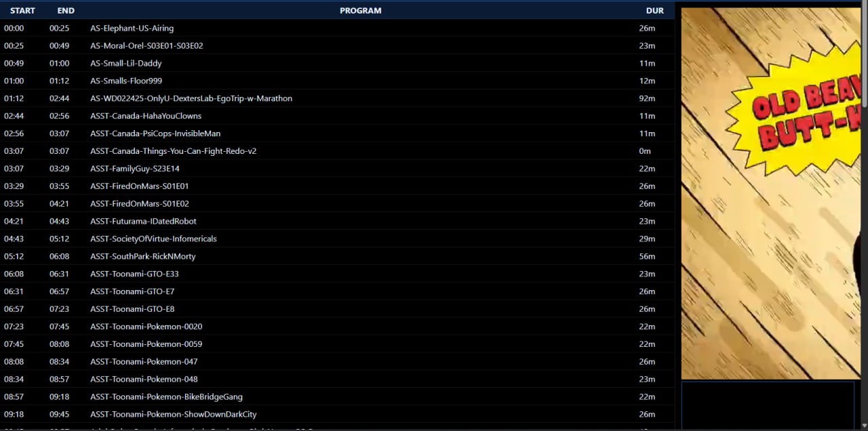Choose the AS-Smalls-Floor999 row
Viewport: 868px width, 431px height.
(126, 81)
